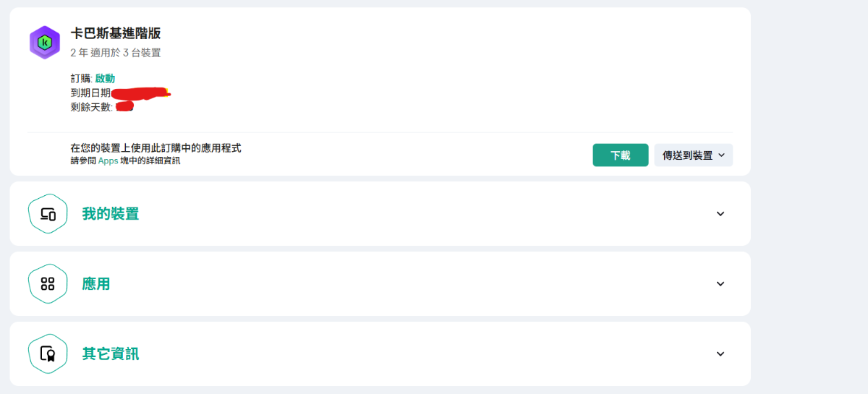Viewport: 868px width, 394px height.
Task: Click the Other Info certificate icon
Action: click(x=48, y=354)
